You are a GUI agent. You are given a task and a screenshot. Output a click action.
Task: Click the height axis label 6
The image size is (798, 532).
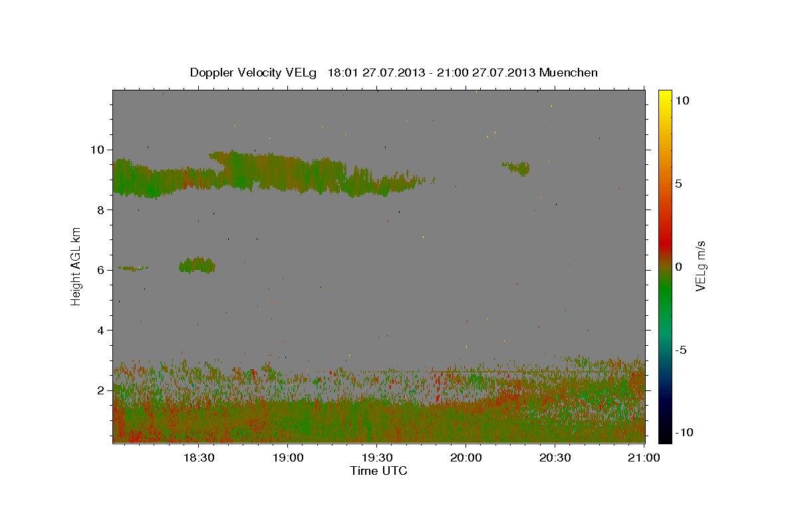99,270
